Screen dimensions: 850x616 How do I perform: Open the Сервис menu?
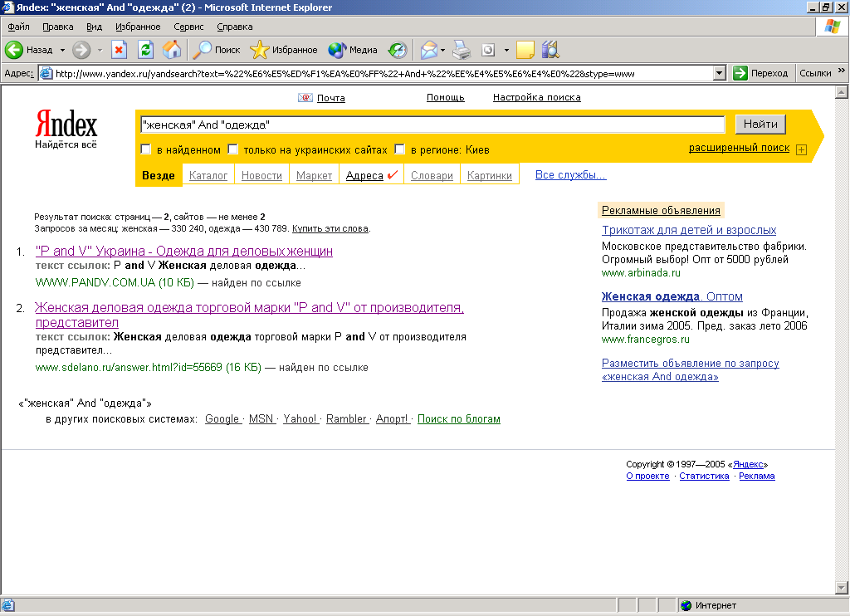tap(188, 27)
